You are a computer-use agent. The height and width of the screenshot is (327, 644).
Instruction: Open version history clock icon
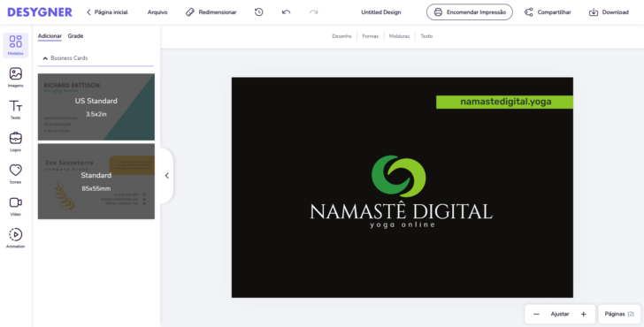pos(258,12)
